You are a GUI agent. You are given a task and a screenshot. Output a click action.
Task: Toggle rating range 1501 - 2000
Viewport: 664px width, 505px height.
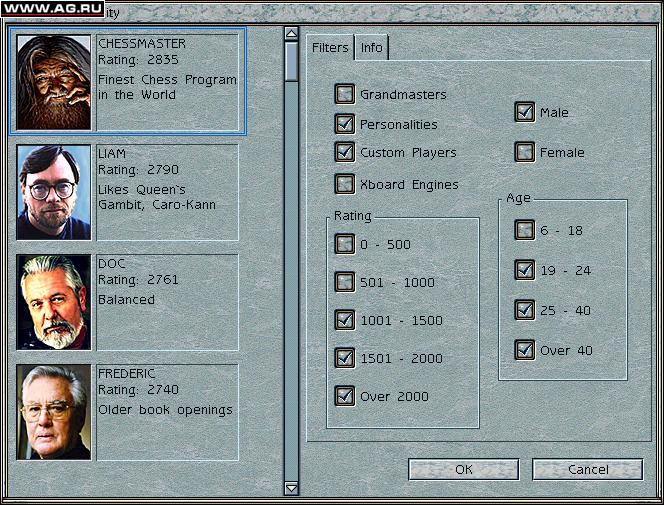coord(345,358)
